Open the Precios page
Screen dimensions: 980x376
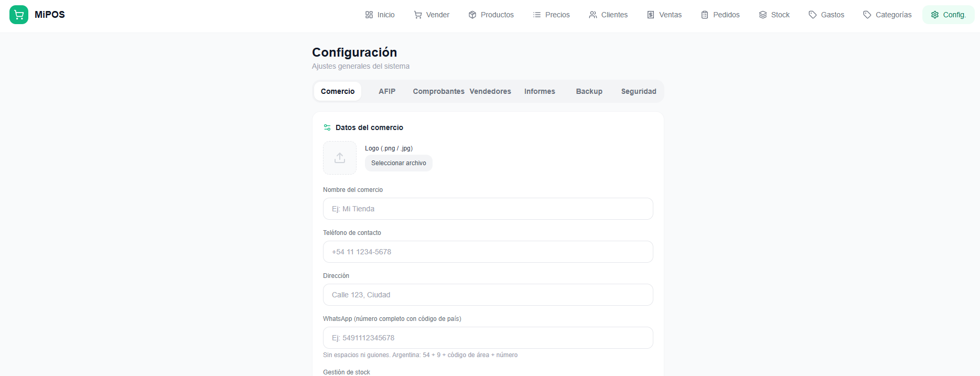coord(551,15)
